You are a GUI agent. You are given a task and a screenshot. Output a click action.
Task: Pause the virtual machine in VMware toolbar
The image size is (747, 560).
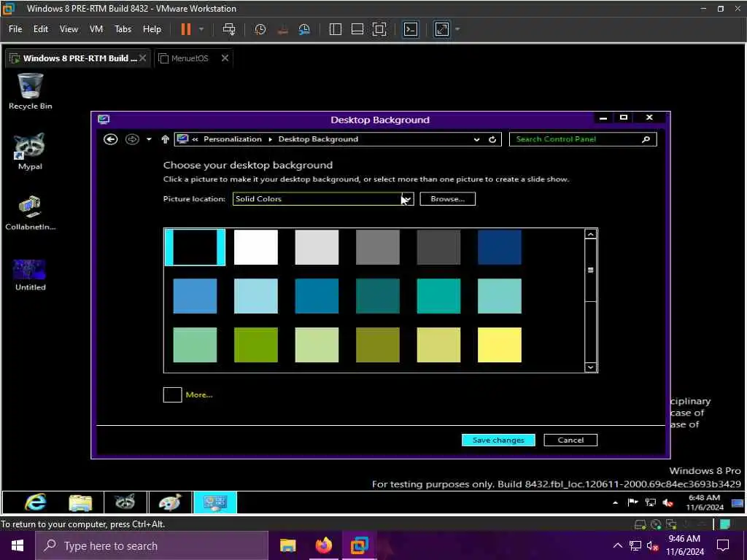pos(186,29)
